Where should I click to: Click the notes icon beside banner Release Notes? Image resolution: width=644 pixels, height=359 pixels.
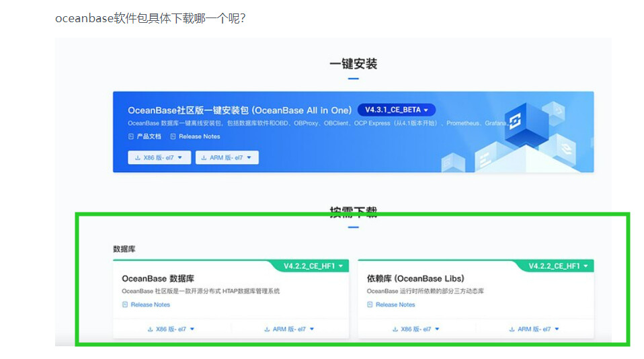173,136
